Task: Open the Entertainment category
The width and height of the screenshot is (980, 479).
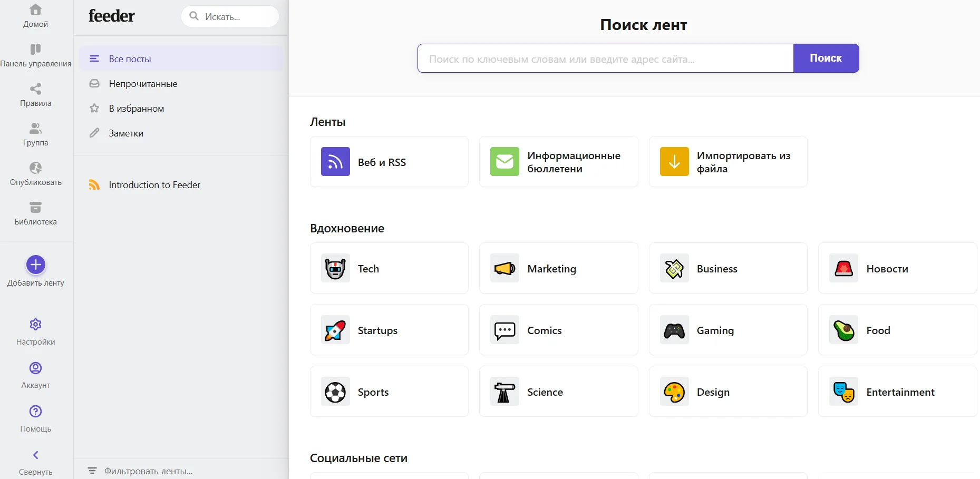Action: coord(898,392)
